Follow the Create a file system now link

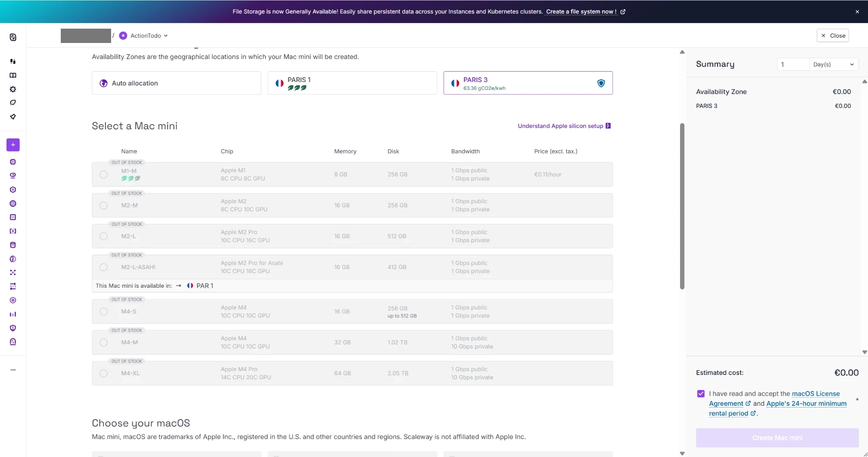[585, 12]
